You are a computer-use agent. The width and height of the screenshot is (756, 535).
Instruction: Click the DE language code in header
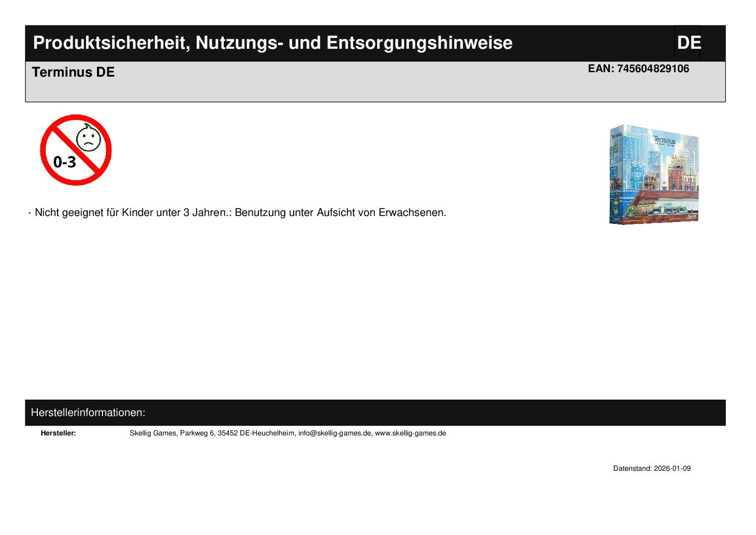pyautogui.click(x=688, y=43)
